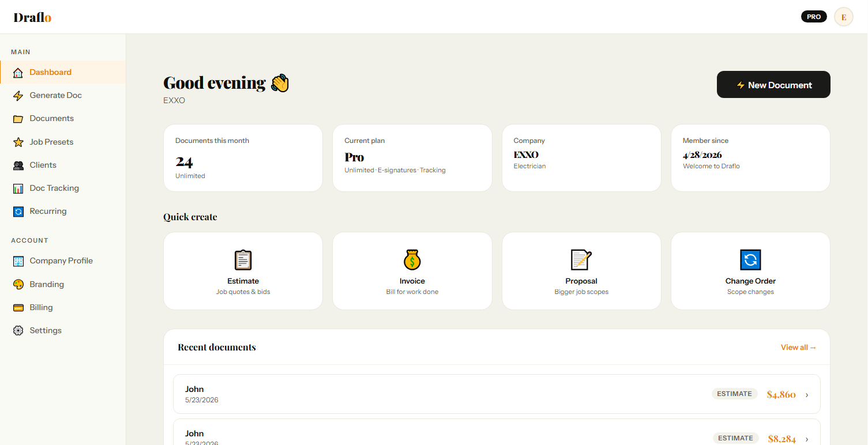
Task: Create a new Invoice via quick create
Action: click(412, 271)
